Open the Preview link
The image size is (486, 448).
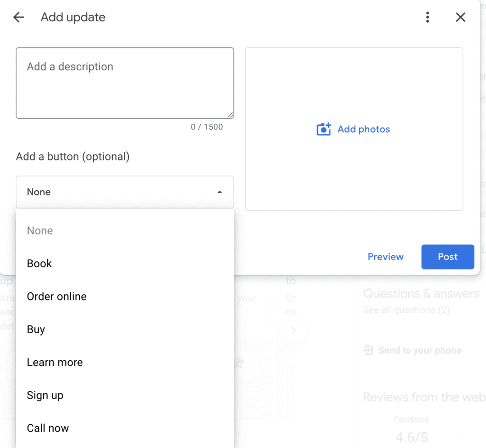[385, 257]
